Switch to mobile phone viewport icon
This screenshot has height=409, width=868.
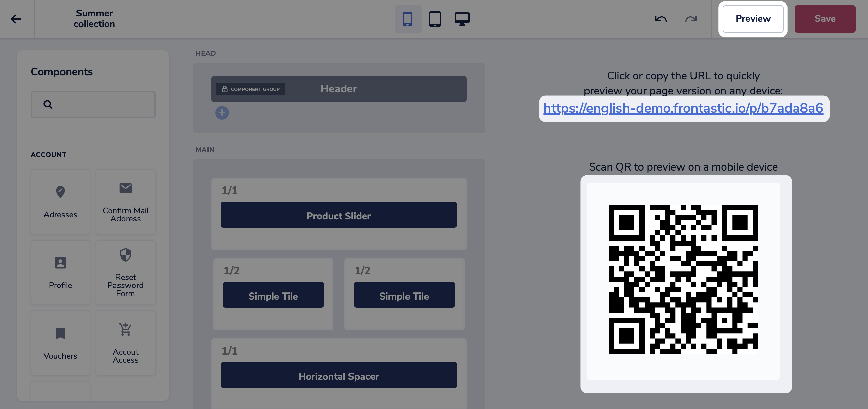click(408, 19)
